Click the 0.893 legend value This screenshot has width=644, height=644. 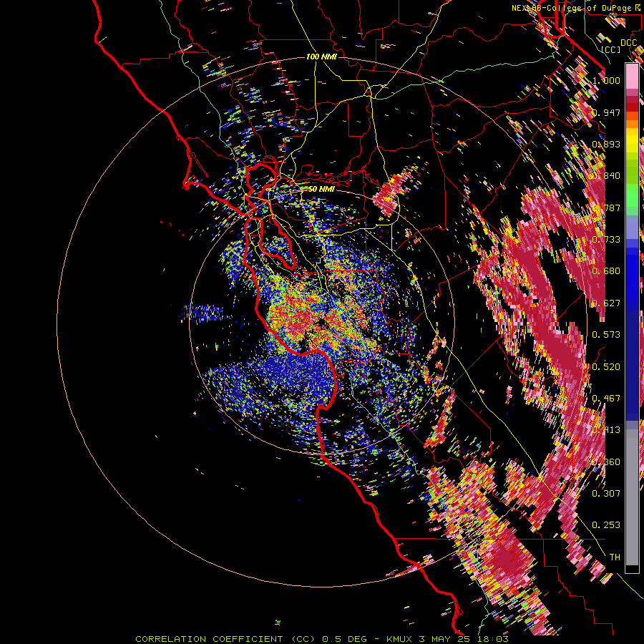(x=606, y=144)
